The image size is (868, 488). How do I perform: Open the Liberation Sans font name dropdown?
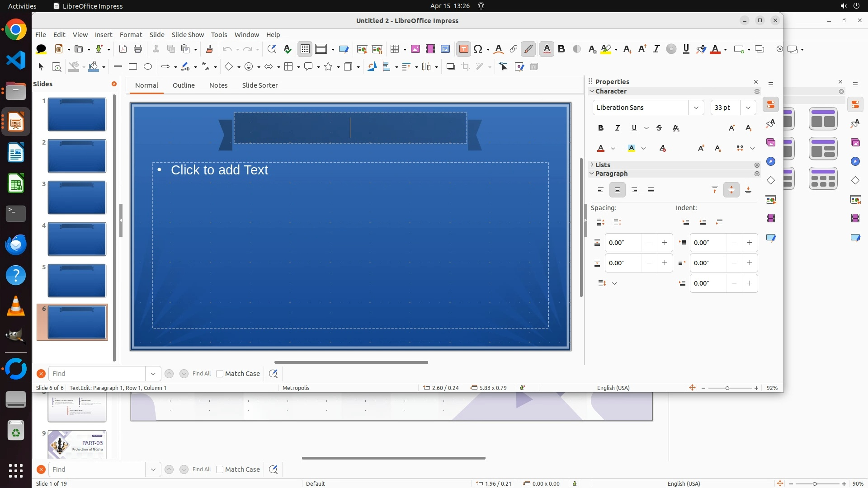pyautogui.click(x=696, y=108)
